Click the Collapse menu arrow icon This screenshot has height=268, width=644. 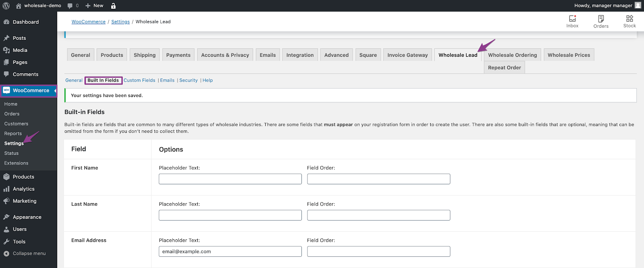point(6,254)
